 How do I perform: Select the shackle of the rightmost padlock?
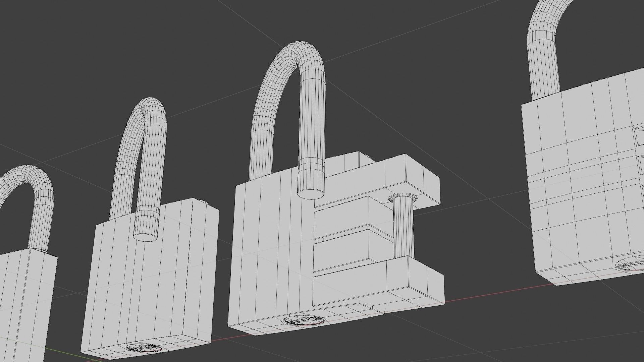tap(550, 50)
